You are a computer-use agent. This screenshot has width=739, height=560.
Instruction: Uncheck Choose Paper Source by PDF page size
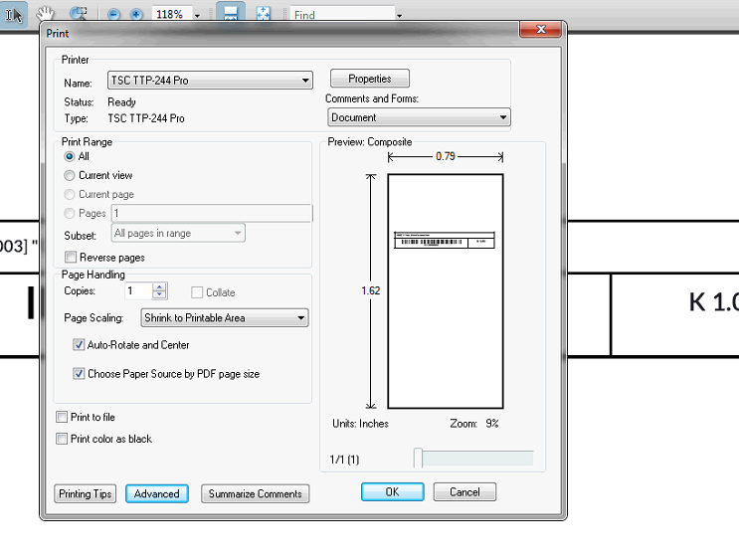tap(79, 373)
